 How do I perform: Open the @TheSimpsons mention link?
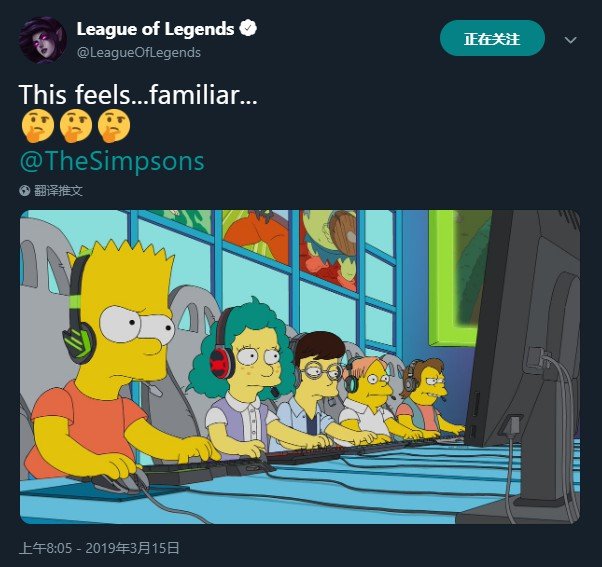point(112,161)
